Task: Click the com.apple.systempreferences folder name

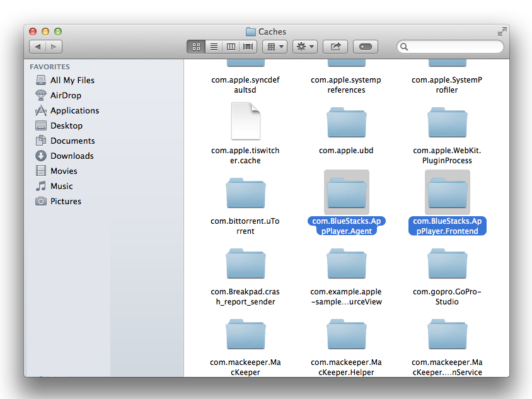Action: click(346, 85)
